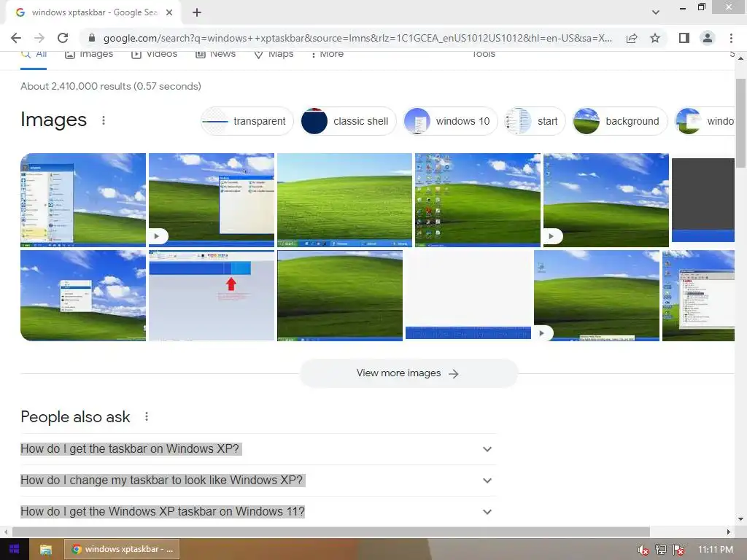747x560 pixels.
Task: Open the desktop icons Bliss thumbnail
Action: 478,200
